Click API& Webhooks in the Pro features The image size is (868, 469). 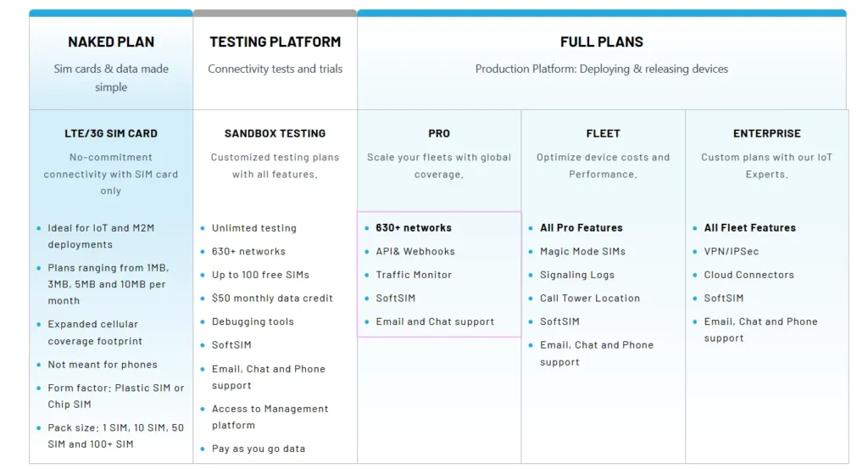coord(415,252)
